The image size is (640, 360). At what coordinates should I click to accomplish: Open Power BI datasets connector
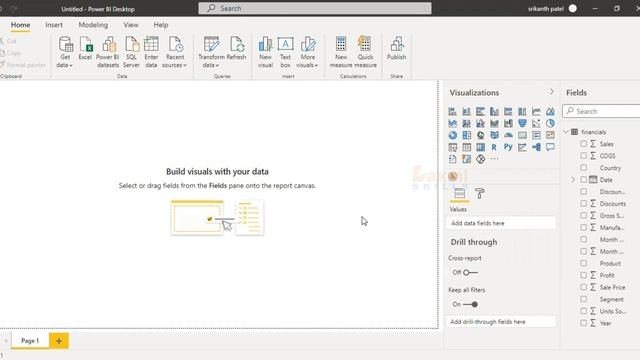108,52
